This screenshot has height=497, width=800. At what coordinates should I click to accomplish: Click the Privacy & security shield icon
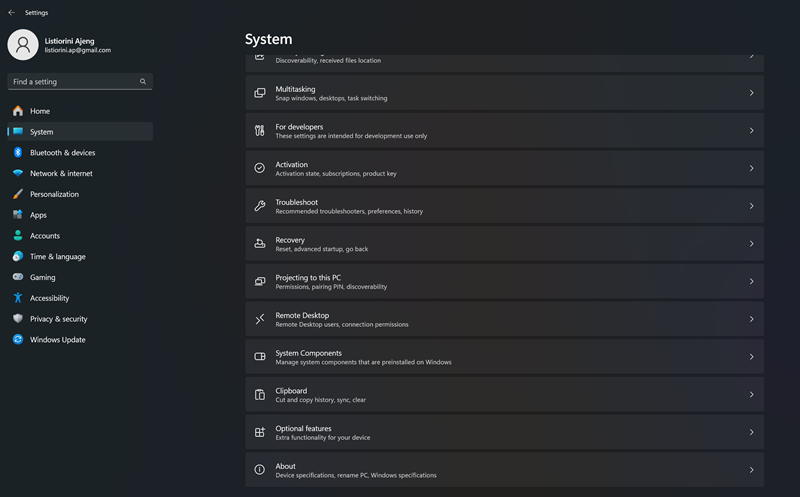coord(18,319)
